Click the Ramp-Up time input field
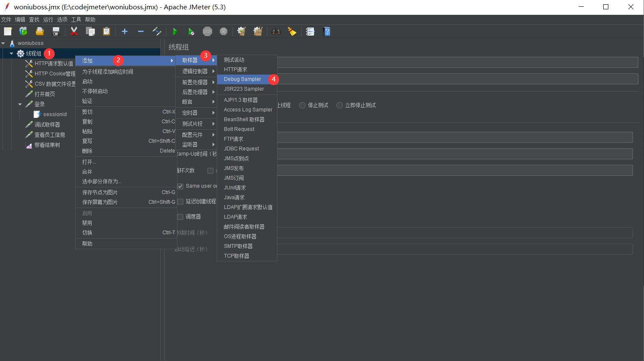Viewport: 644px width, 361px height. pos(455,153)
